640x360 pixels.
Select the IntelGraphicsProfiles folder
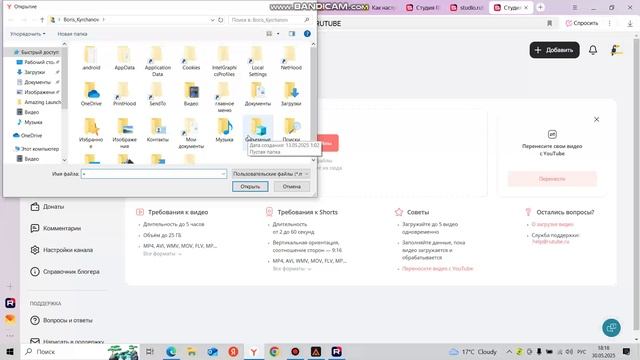(224, 61)
